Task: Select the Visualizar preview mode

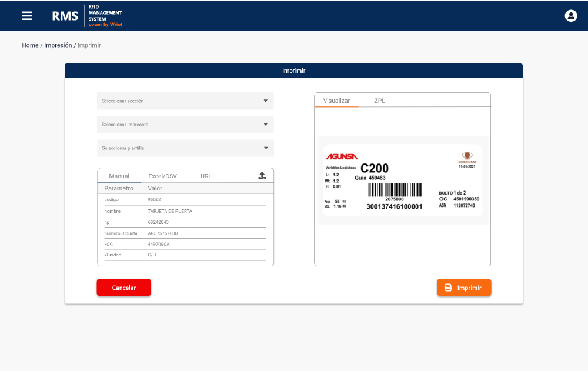Action: coord(336,101)
